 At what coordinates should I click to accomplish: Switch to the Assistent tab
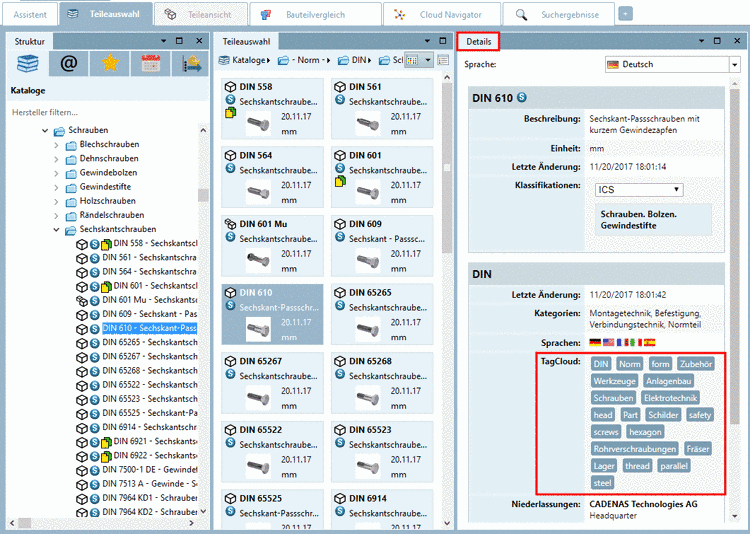coord(30,14)
